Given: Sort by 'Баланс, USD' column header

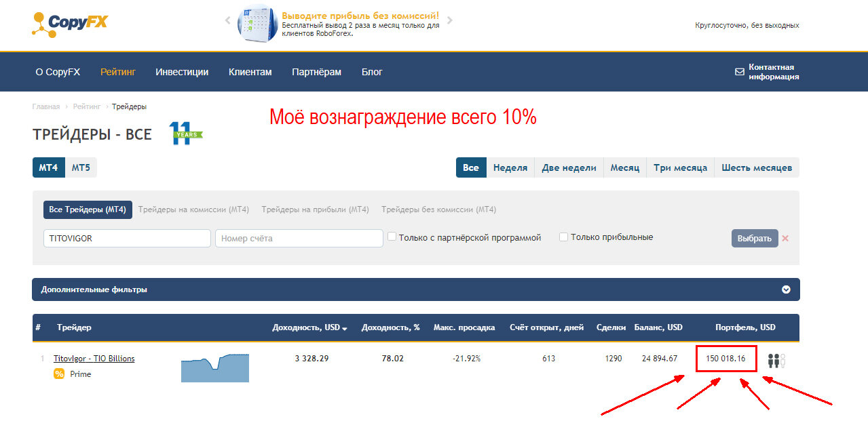Looking at the screenshot, I should (658, 327).
